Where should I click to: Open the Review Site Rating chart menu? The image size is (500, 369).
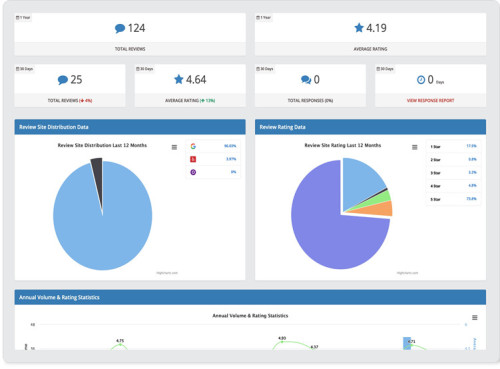pos(415,147)
